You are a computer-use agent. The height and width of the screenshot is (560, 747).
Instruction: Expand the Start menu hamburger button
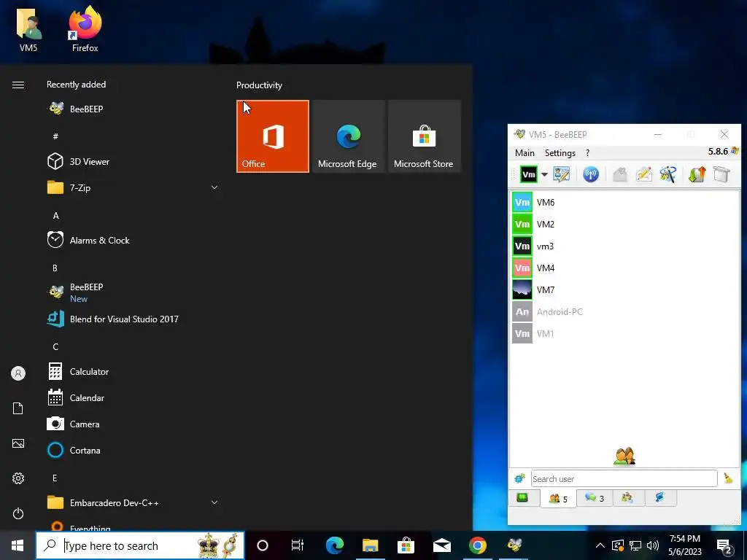18,85
